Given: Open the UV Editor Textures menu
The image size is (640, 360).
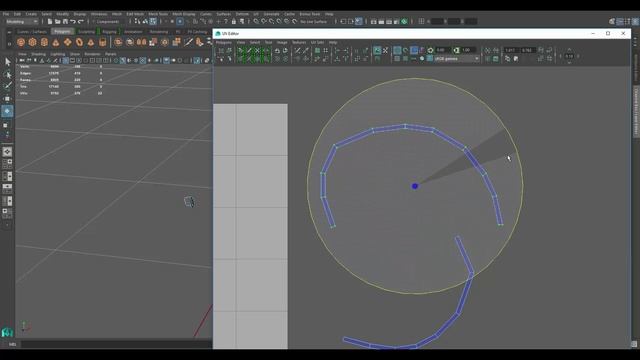Looking at the screenshot, I should pyautogui.click(x=299, y=42).
